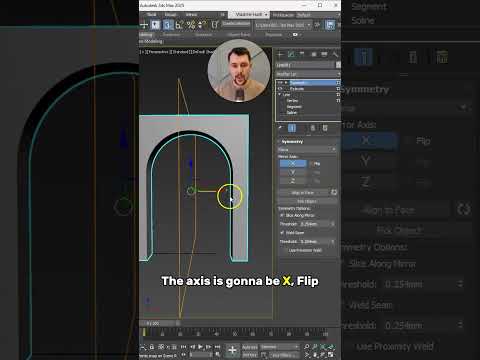Click the large Set Keys plus button
Viewport: 480px width, 360px height.
(232, 350)
